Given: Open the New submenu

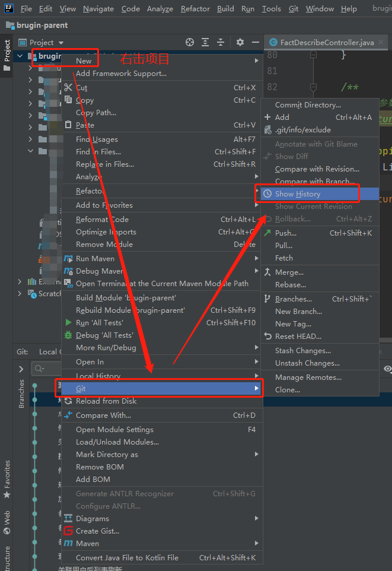Looking at the screenshot, I should (162, 61).
